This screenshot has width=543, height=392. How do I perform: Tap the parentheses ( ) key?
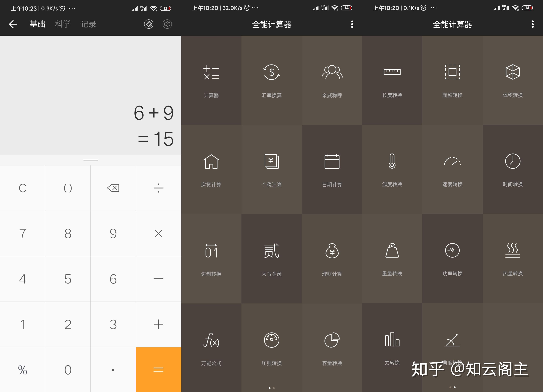coord(68,188)
